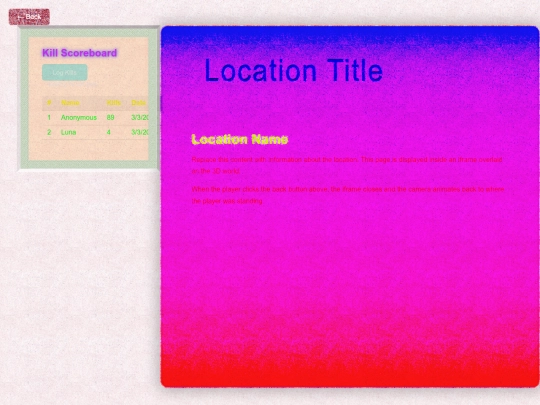The image size is (540, 405).
Task: Click the 'When the player clicks' paragraph
Action: tap(348, 195)
